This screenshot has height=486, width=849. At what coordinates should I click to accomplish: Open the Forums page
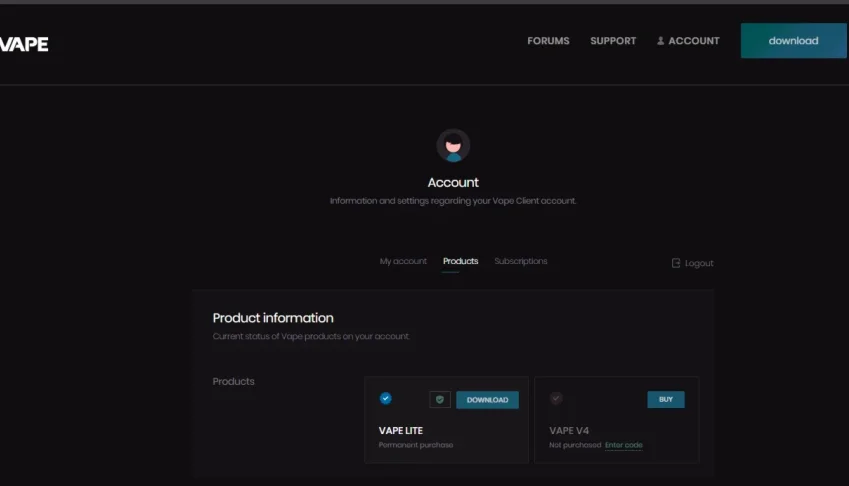[x=548, y=41]
